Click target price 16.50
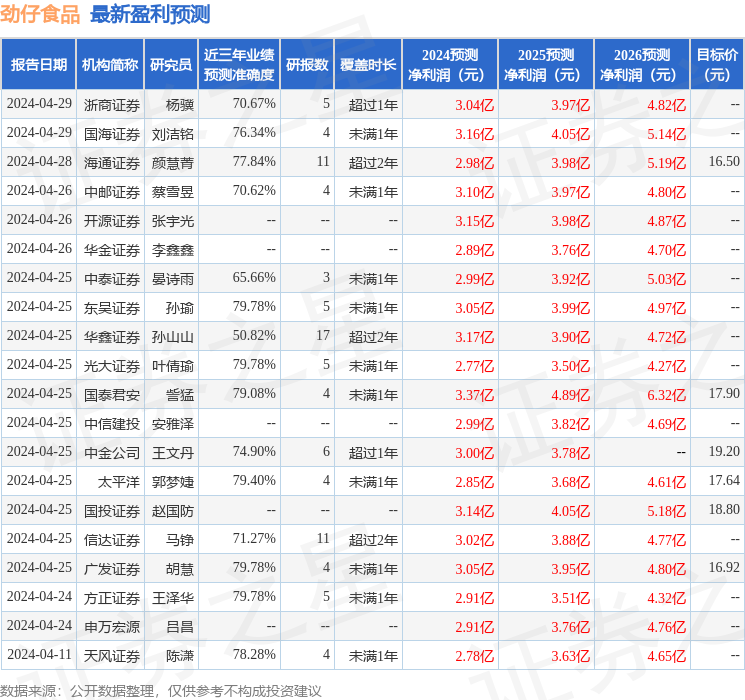The image size is (745, 700). point(724,161)
